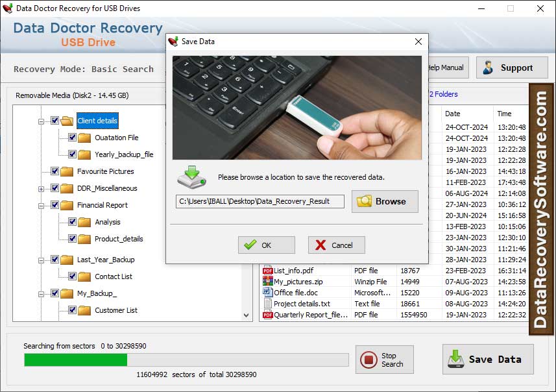Click the Word icon beside Office file.doc
This screenshot has width=556, height=392.
tap(267, 293)
